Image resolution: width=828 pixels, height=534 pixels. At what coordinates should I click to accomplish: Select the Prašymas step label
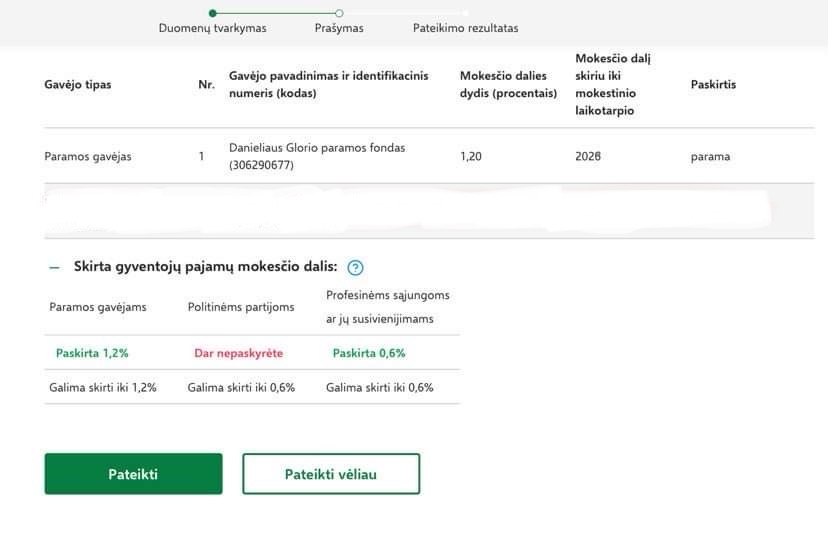[x=339, y=28]
